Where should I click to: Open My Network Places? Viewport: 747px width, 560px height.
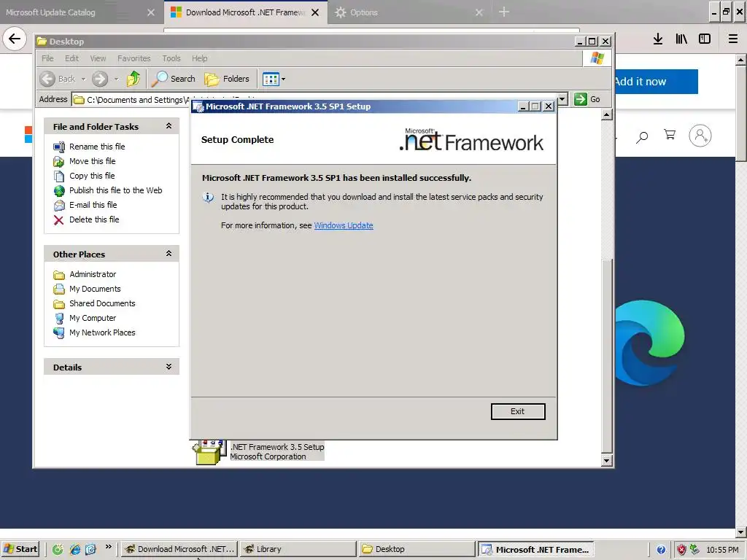(102, 332)
